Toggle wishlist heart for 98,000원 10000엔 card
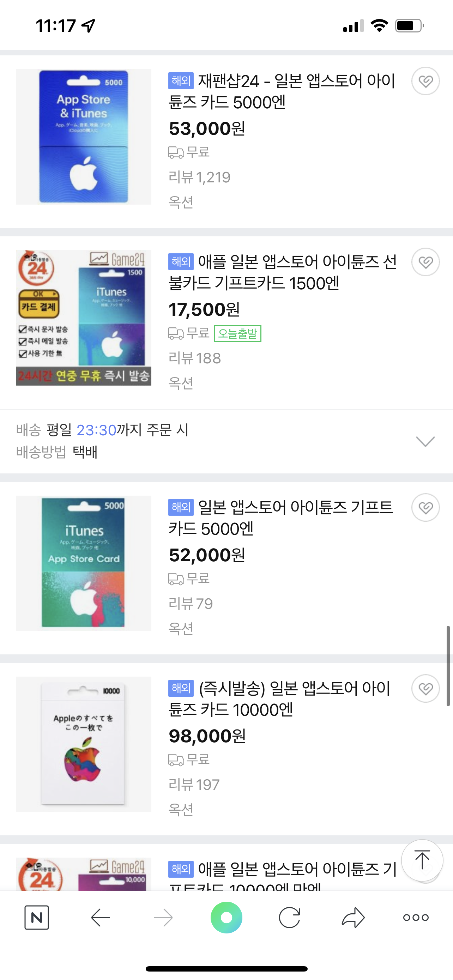Screen dimensions: 453x980 (x=425, y=689)
